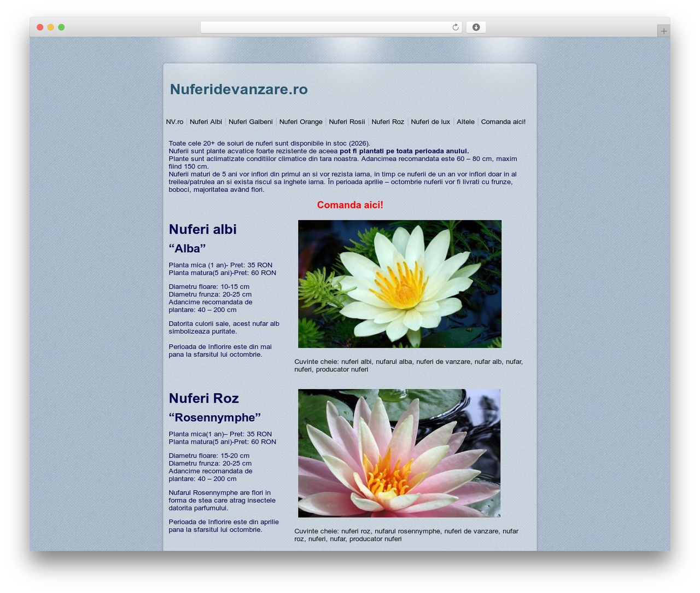Open the Altele menu item
Viewport: 700px width, 593px height.
[x=465, y=122]
